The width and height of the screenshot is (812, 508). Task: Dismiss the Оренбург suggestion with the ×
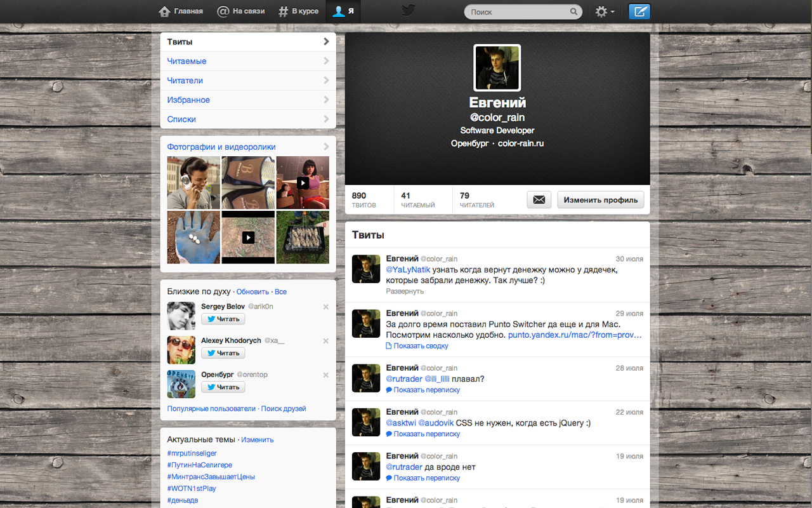click(x=325, y=375)
